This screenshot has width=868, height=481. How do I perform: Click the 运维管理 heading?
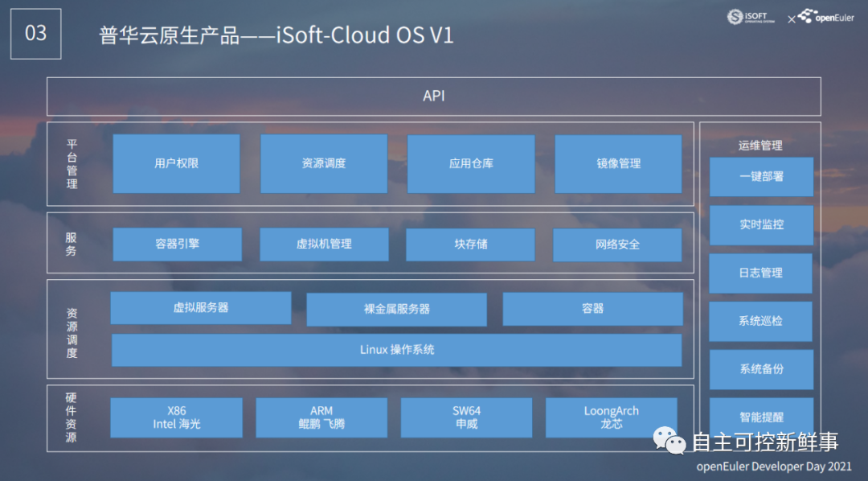click(760, 146)
